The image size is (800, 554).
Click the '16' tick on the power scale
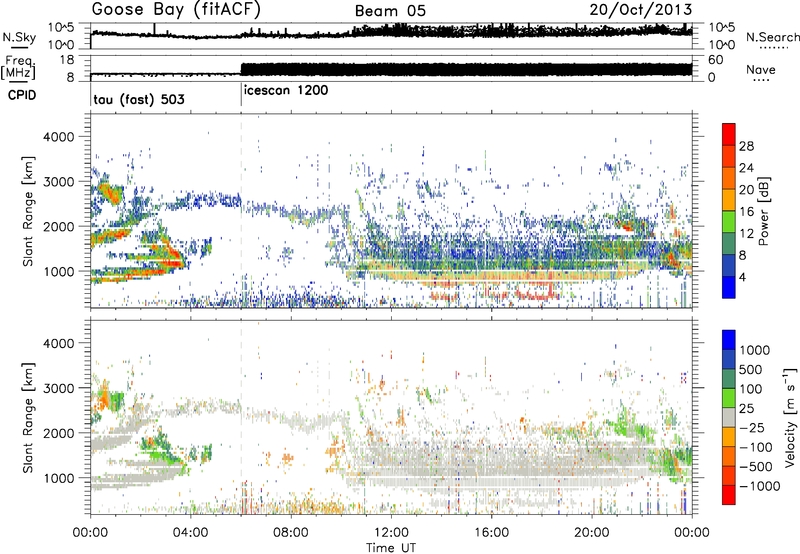pos(746,212)
